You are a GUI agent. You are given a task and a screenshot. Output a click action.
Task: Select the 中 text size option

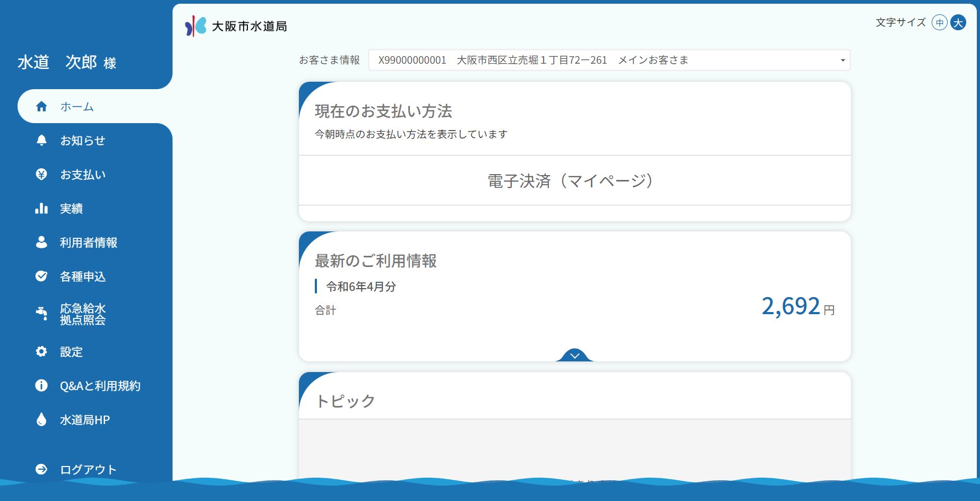point(939,22)
